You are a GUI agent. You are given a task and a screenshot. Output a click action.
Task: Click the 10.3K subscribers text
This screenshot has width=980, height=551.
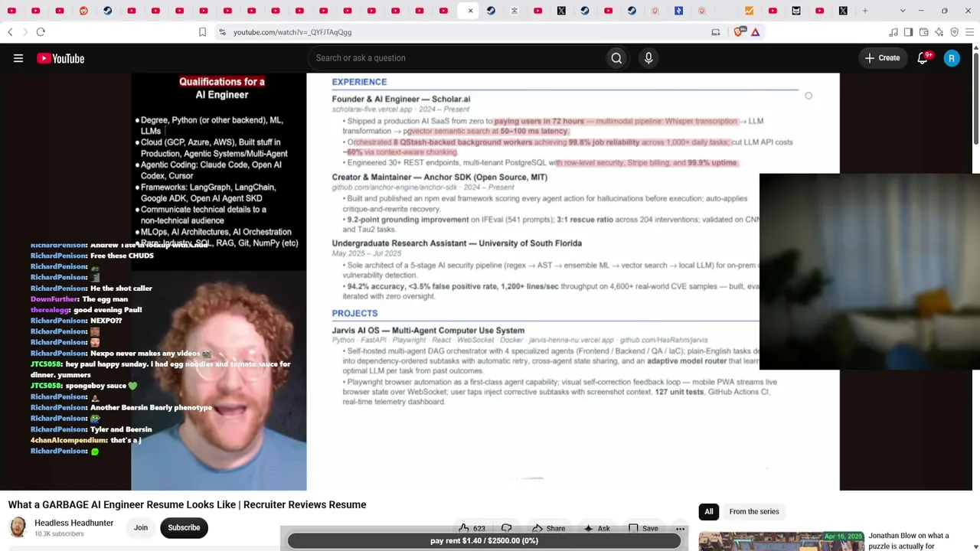(59, 534)
